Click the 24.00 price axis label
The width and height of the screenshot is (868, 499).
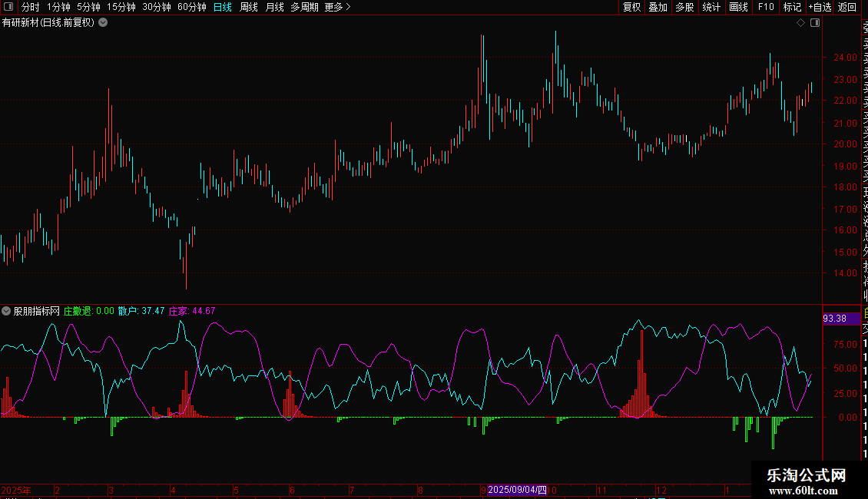[845, 58]
